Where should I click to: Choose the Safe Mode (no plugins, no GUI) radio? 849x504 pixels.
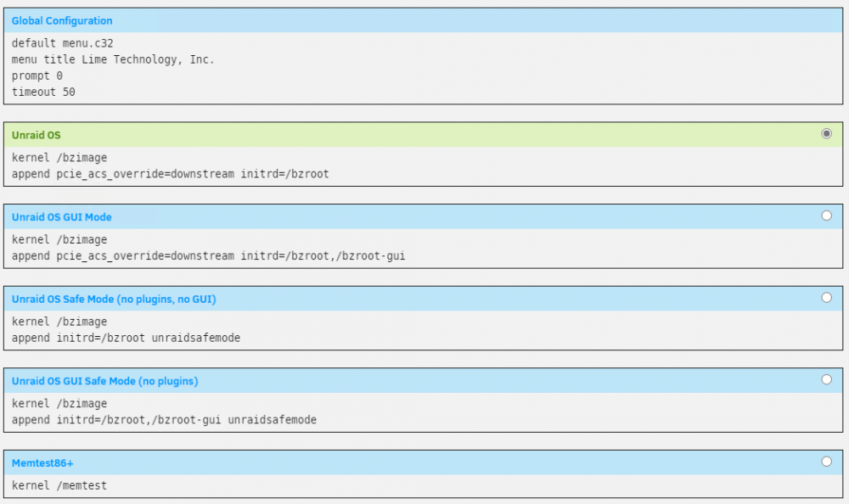(x=826, y=298)
